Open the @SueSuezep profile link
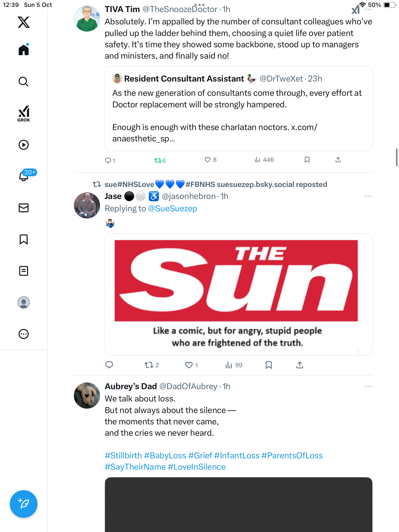Image resolution: width=399 pixels, height=532 pixels. tap(172, 209)
